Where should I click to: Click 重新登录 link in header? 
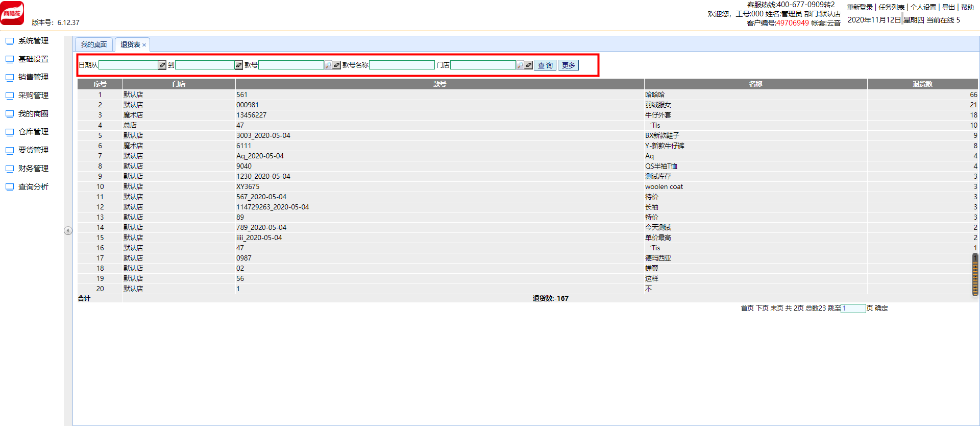tap(860, 7)
